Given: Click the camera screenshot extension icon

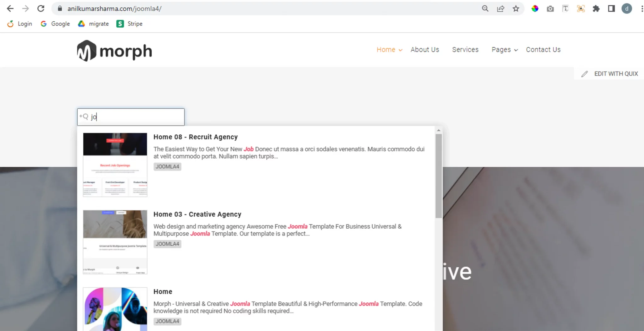Looking at the screenshot, I should pyautogui.click(x=550, y=8).
